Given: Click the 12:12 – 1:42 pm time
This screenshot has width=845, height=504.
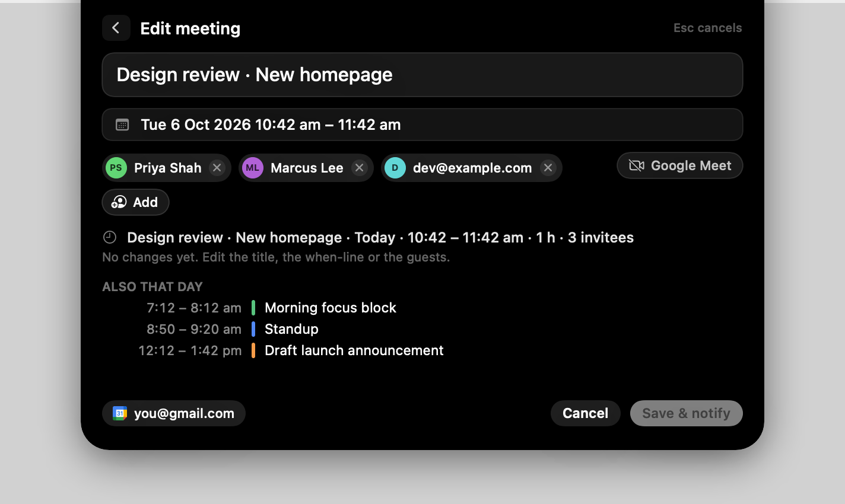Looking at the screenshot, I should tap(190, 350).
